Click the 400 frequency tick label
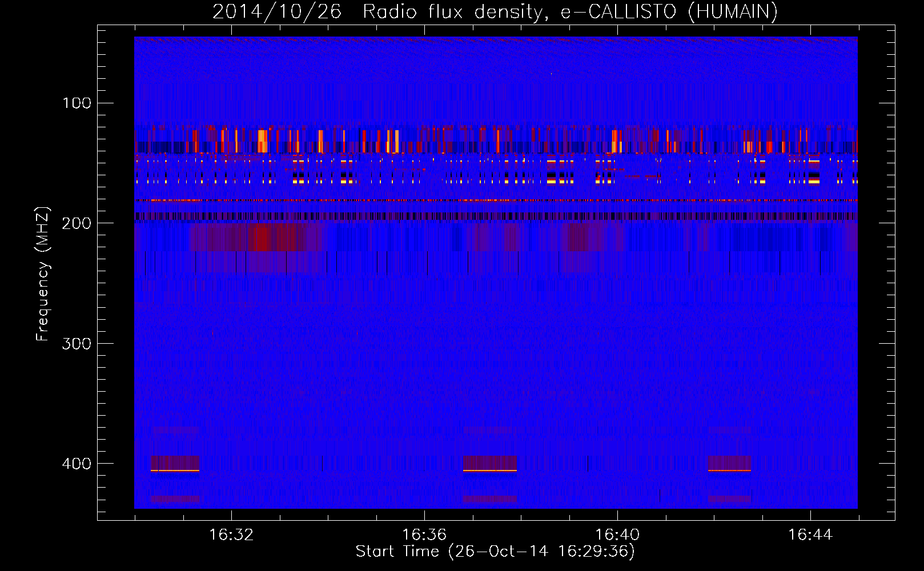The image size is (924, 571). point(77,463)
